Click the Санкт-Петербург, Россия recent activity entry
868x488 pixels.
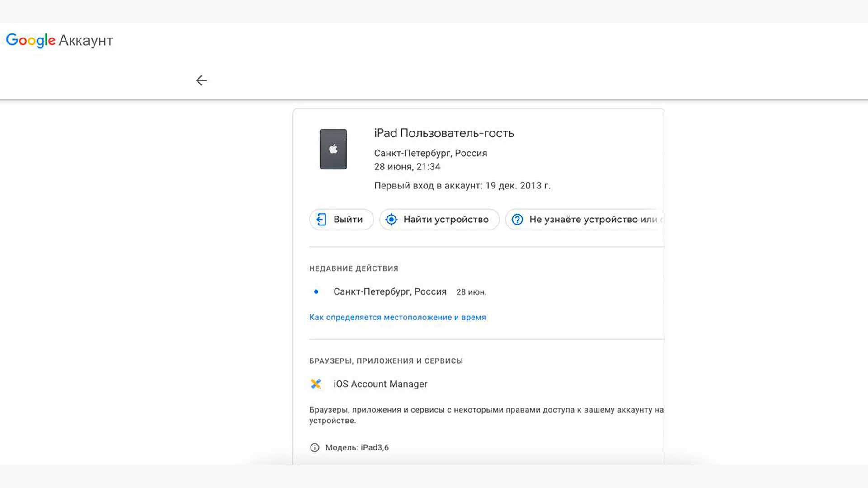(390, 292)
